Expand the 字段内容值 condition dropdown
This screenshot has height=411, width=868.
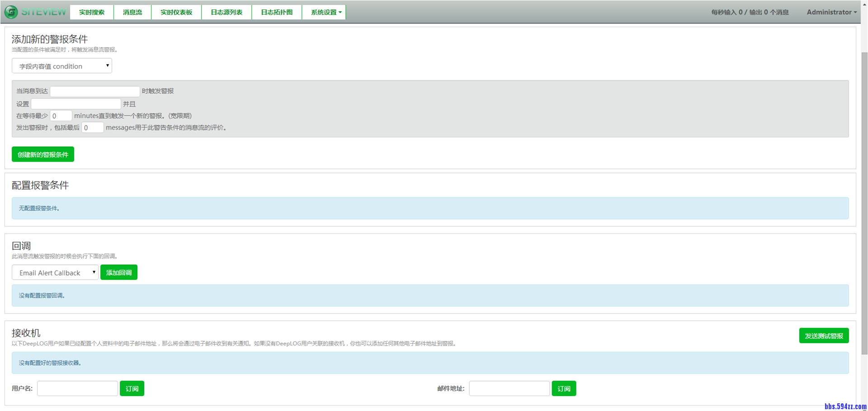coord(62,66)
